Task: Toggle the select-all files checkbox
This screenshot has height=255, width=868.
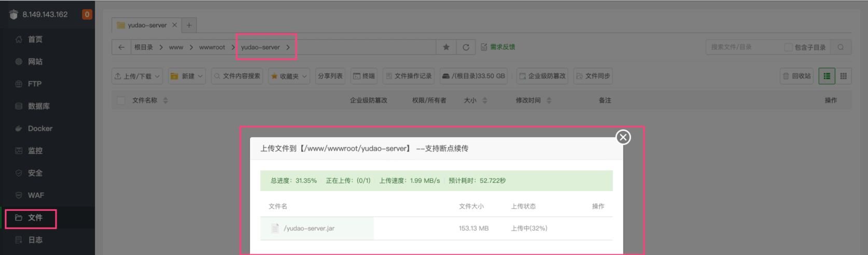Action: point(121,101)
